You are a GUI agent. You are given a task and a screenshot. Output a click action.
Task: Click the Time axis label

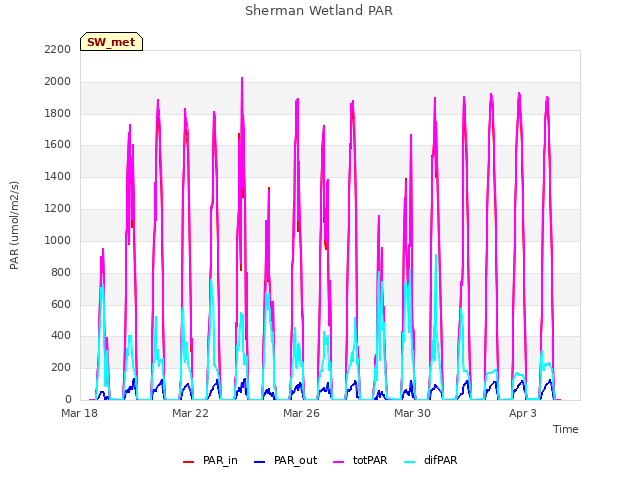[x=565, y=429]
